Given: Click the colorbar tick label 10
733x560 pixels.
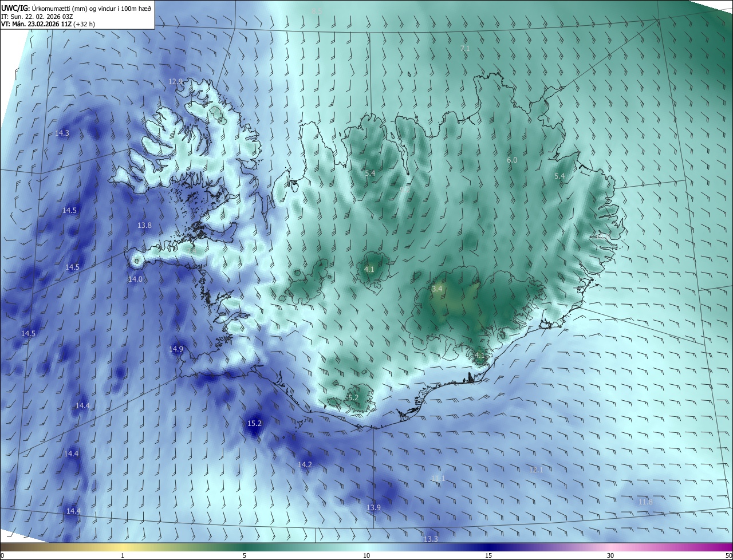Looking at the screenshot, I should pos(366,556).
